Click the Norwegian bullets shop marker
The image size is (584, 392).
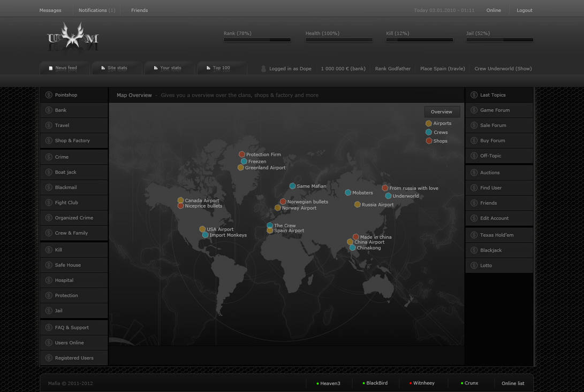[x=283, y=202]
